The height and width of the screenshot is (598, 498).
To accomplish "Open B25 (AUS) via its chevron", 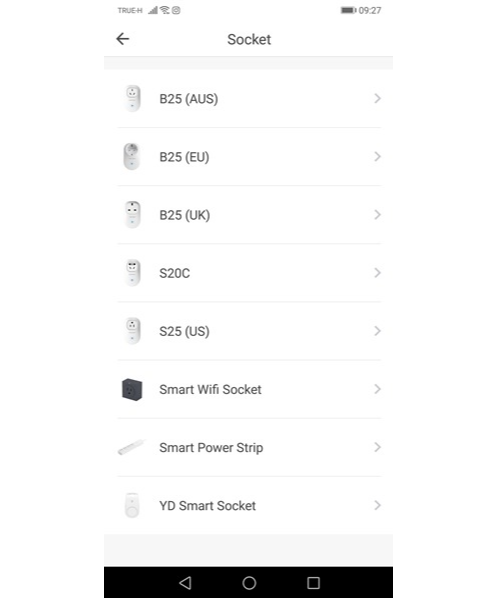I will tap(377, 98).
